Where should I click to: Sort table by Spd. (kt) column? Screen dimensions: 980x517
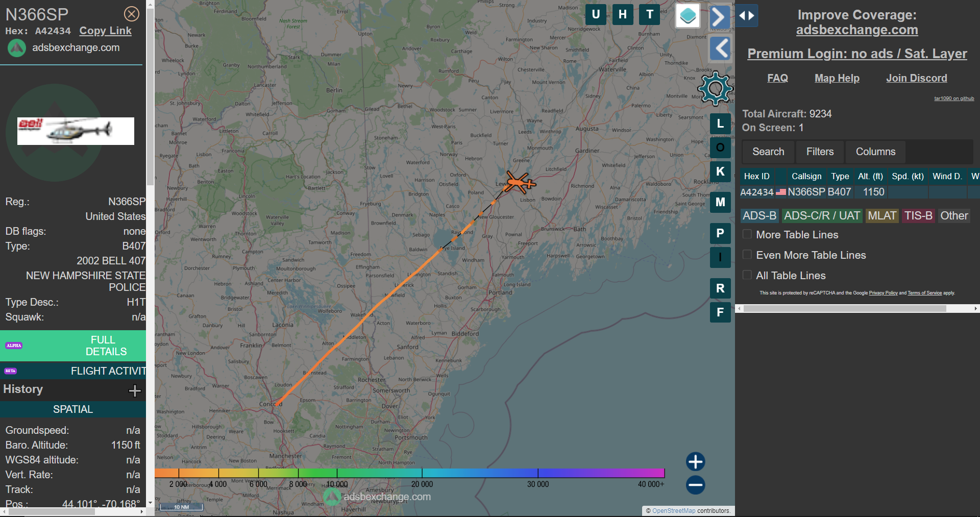(x=908, y=176)
